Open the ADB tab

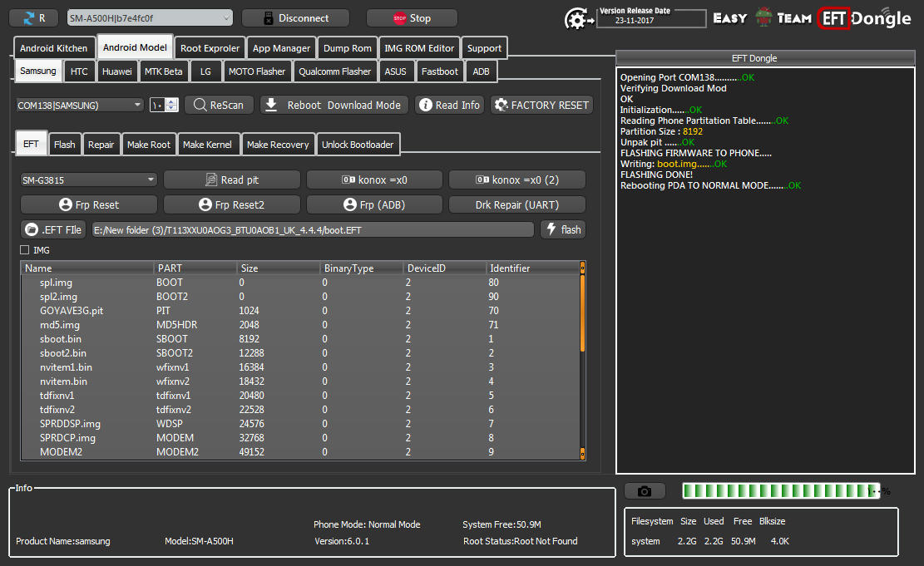click(481, 71)
